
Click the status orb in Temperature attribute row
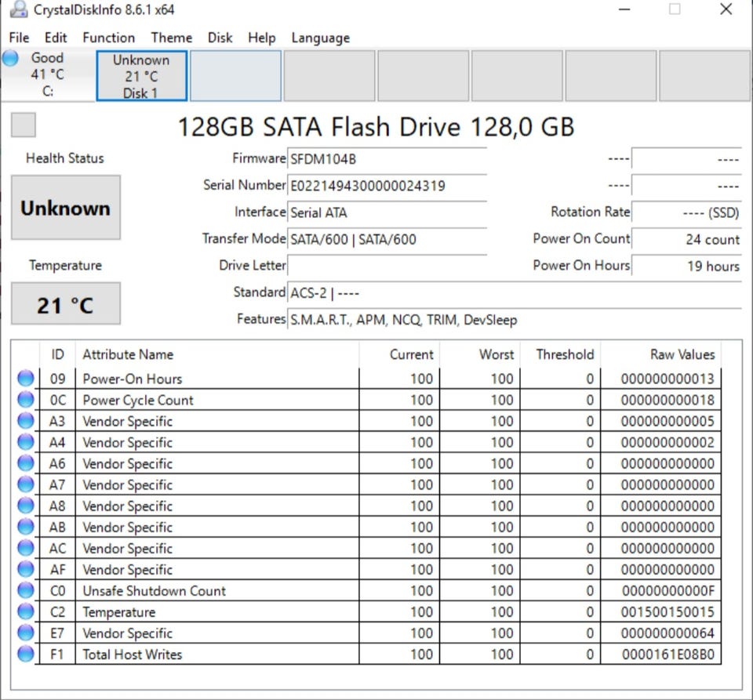coord(26,611)
